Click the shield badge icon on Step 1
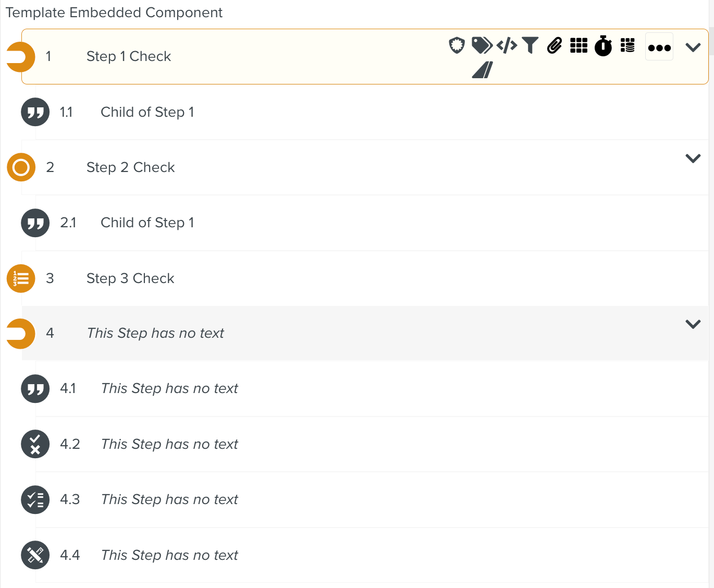This screenshot has height=588, width=714. 457,45
